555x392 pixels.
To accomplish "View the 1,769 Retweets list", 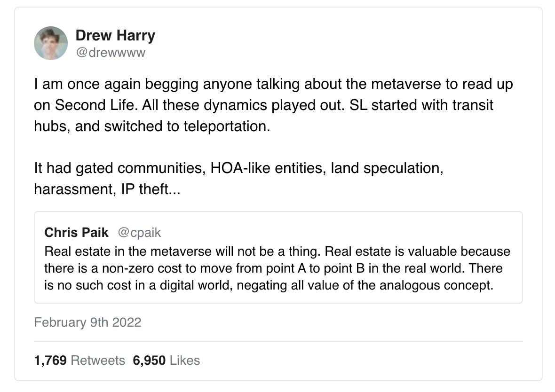I will coord(79,360).
